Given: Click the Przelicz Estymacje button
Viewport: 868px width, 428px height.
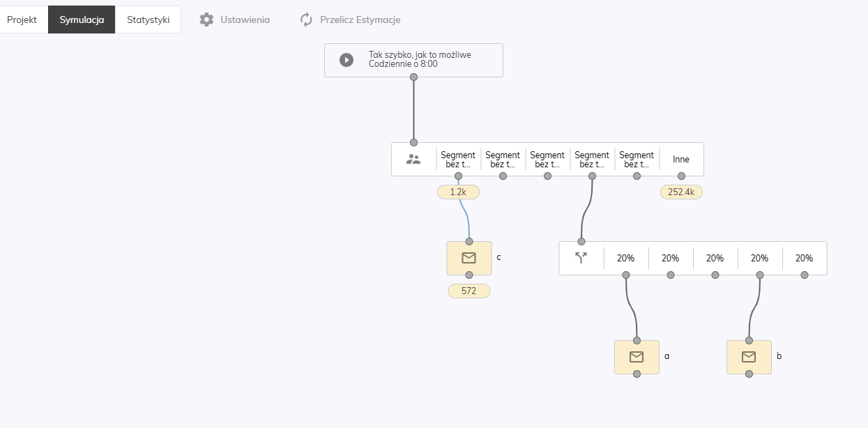Looking at the screenshot, I should click(x=360, y=20).
